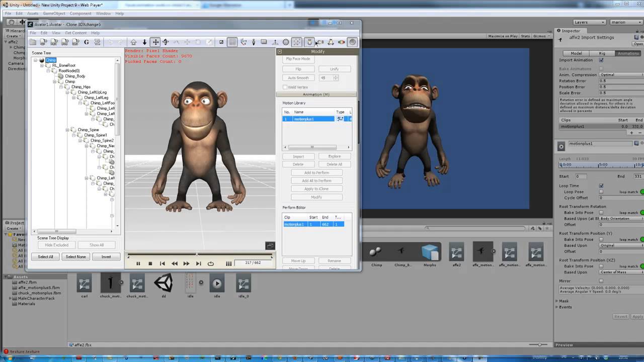
Task: Jump to first frame in 3DXchange player
Action: coord(162,263)
